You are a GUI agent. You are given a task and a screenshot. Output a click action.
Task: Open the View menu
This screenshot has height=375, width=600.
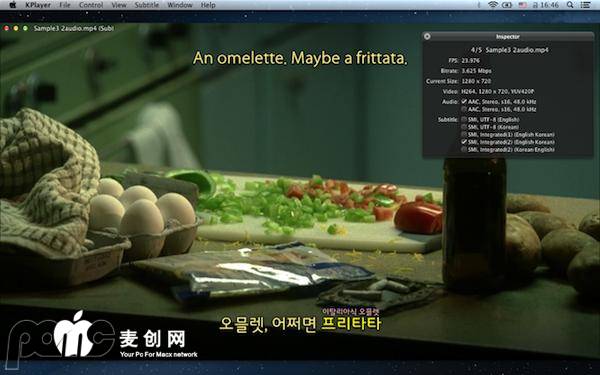119,5
